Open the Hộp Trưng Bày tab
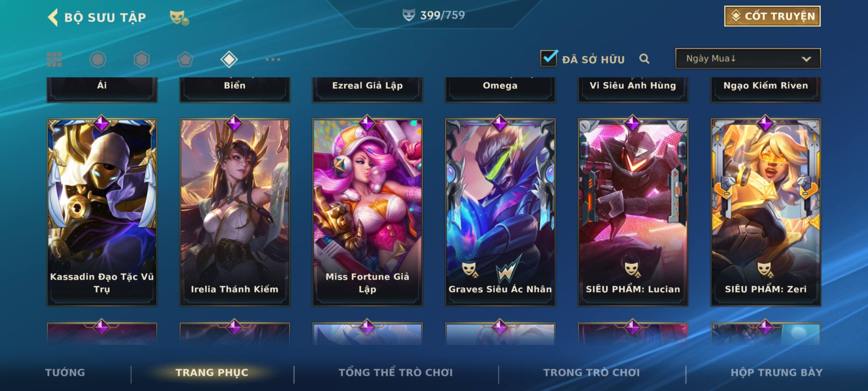Viewport: 868px width, 391px height. [776, 373]
